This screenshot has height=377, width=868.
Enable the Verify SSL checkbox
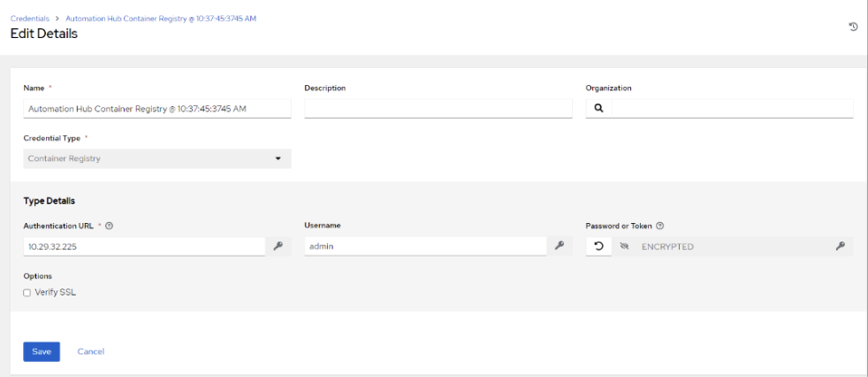point(27,293)
